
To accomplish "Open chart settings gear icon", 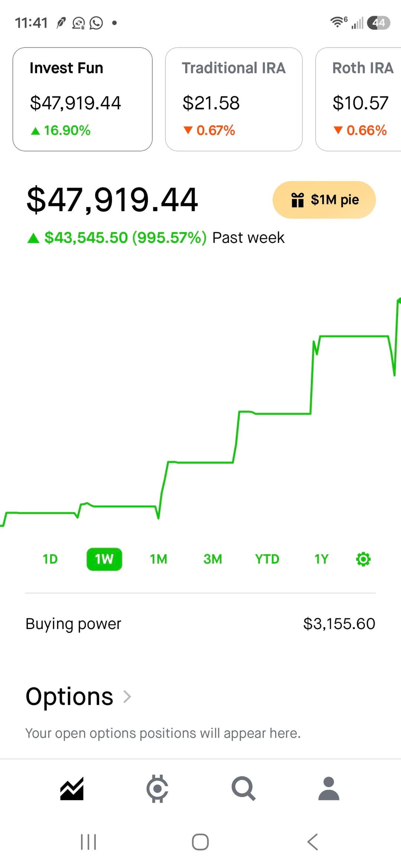I will point(363,559).
